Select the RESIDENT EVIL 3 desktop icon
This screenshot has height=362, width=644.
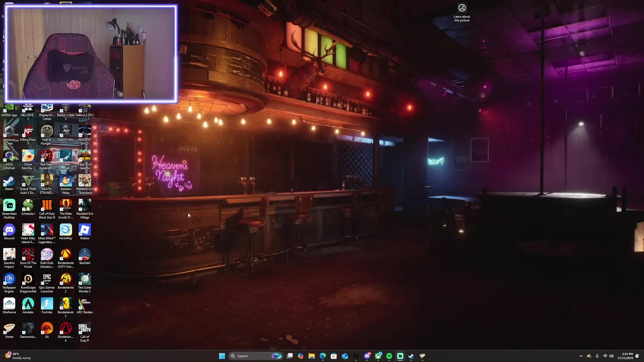click(85, 135)
